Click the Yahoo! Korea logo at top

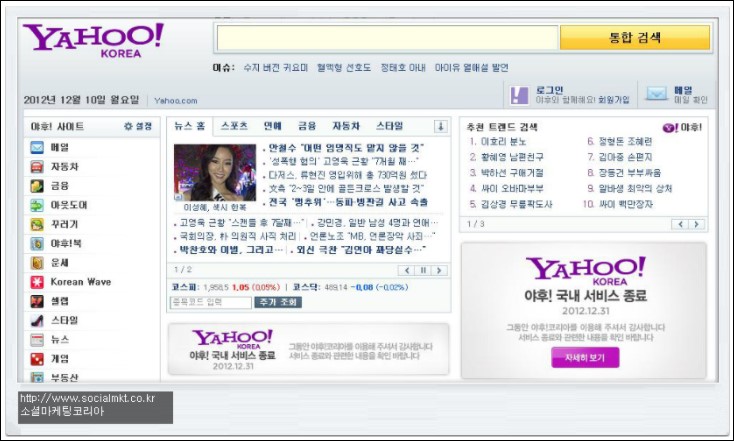pyautogui.click(x=94, y=41)
